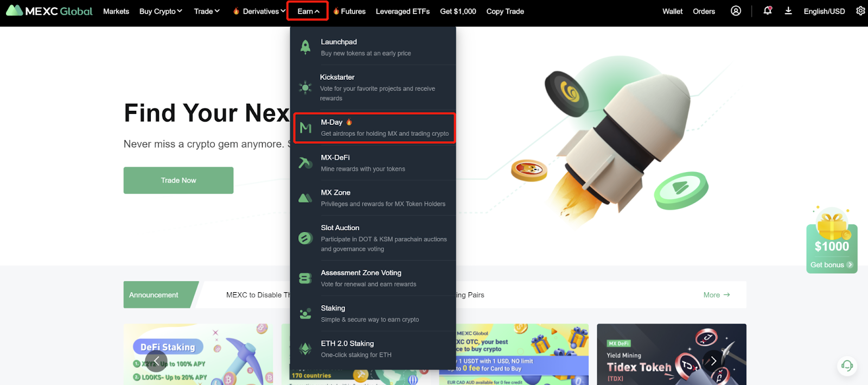Collapse the Earn dropdown menu
The width and height of the screenshot is (868, 385).
308,11
